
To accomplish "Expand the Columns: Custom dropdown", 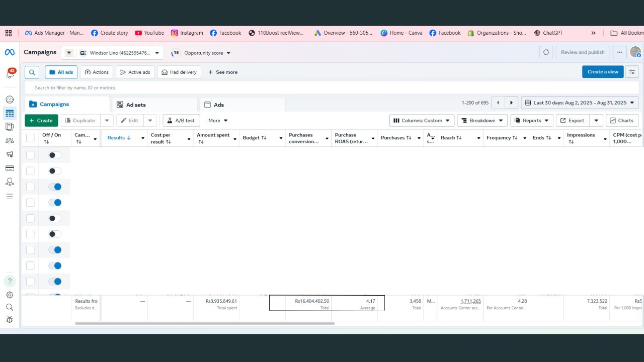I will 422,121.
